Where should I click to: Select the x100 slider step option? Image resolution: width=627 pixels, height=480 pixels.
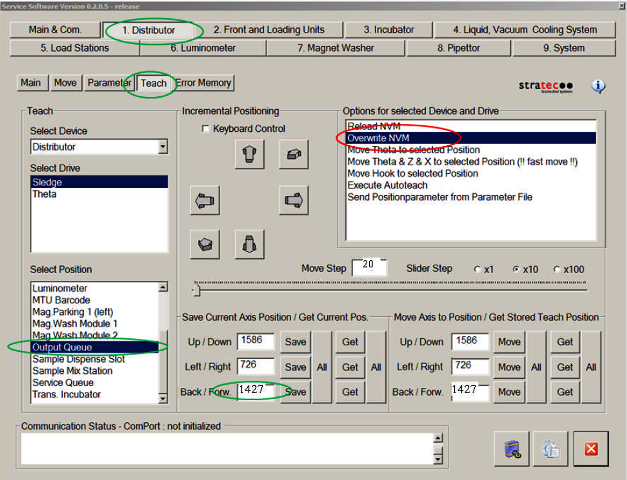(556, 269)
